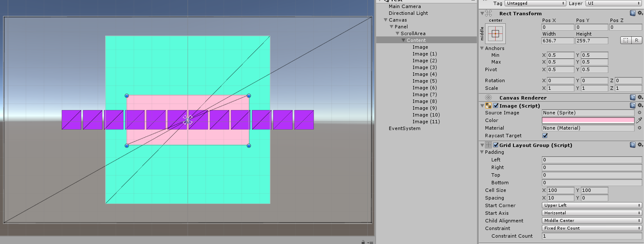The image size is (644, 244).
Task: Collapse the Canvas node in Hierarchy
Action: pos(385,20)
